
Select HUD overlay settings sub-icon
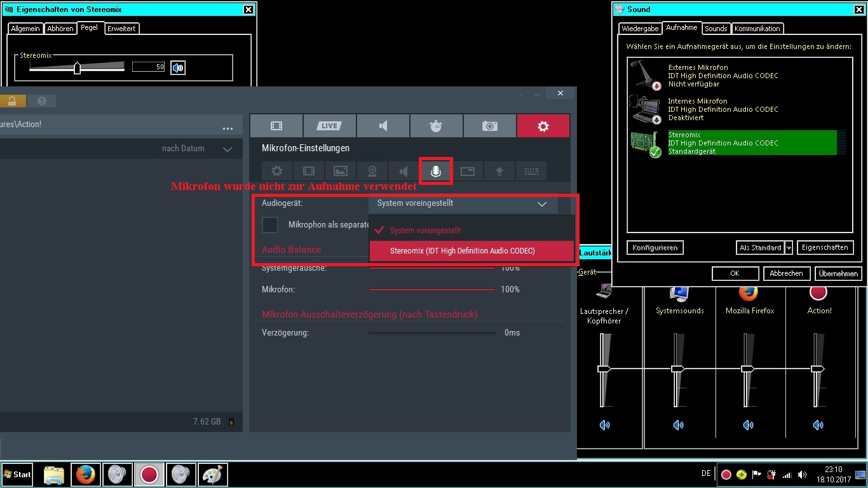pyautogui.click(x=468, y=171)
